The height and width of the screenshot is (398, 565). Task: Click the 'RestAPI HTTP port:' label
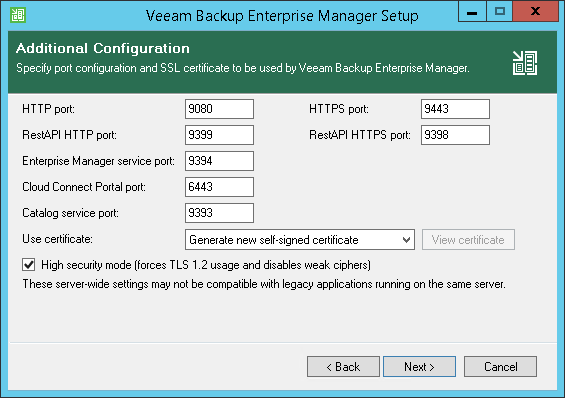69,135
